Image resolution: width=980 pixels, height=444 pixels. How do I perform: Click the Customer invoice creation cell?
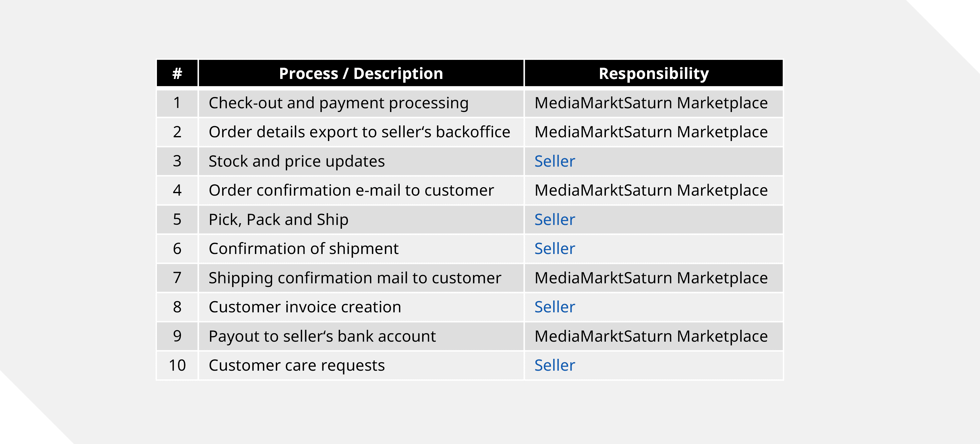305,307
